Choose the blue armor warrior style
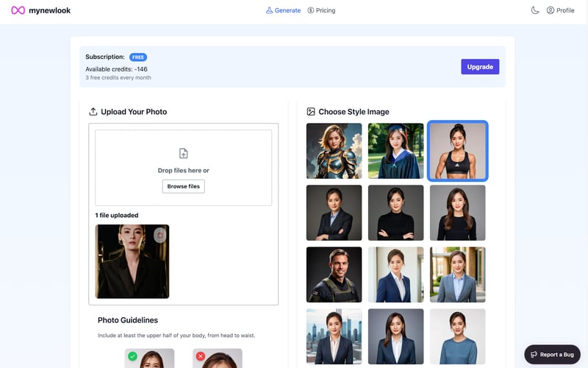The image size is (588, 368). (334, 151)
